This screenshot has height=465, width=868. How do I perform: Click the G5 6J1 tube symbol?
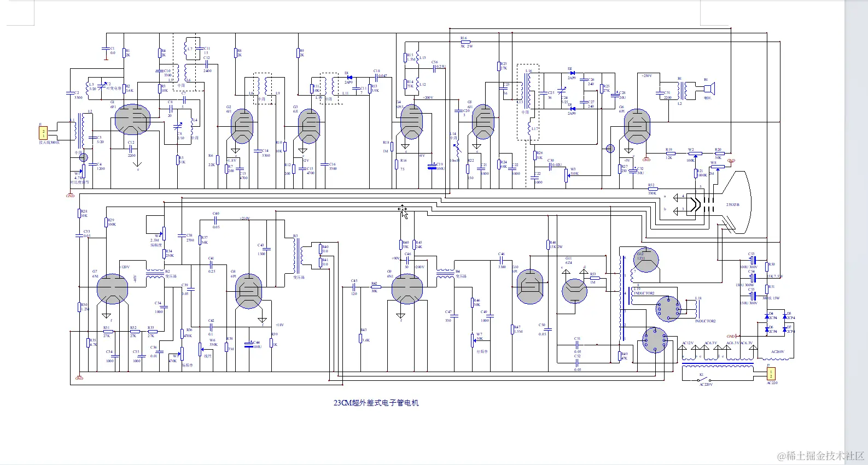point(483,122)
